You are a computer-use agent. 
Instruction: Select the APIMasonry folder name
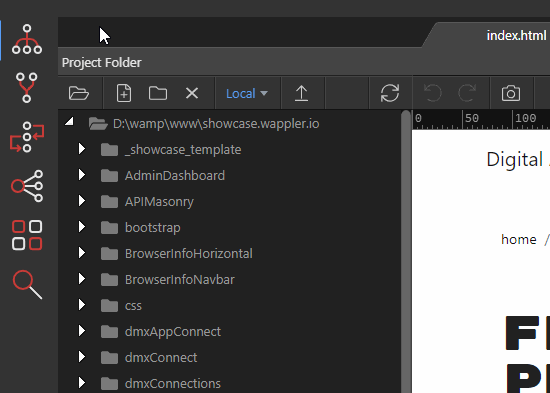[x=159, y=202]
